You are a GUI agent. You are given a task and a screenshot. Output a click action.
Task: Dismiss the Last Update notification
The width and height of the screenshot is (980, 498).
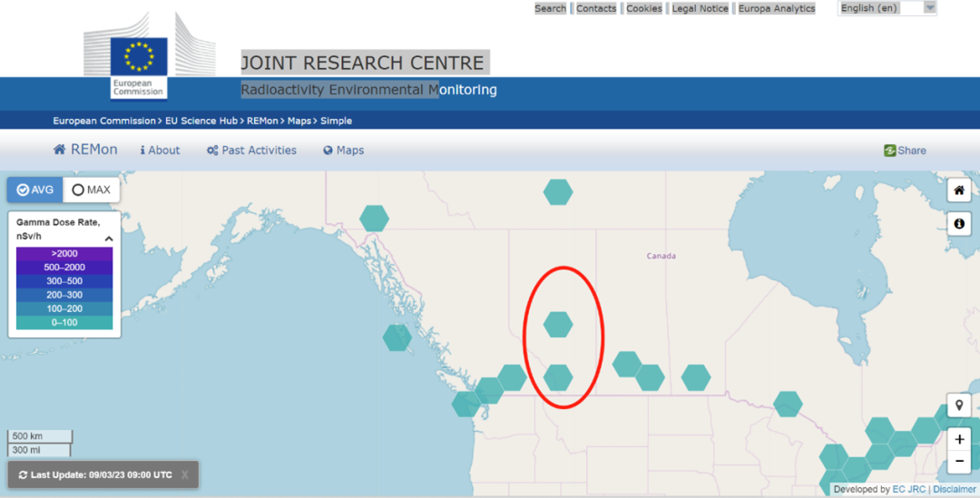(x=185, y=475)
